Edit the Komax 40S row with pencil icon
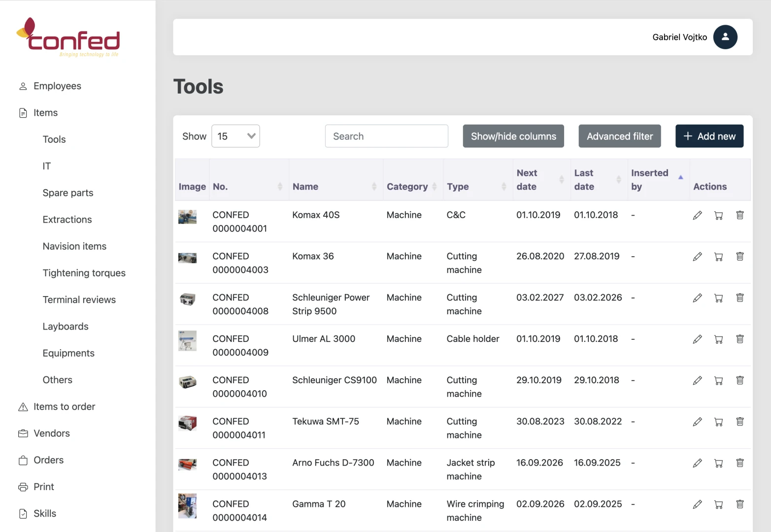771x532 pixels. (697, 215)
